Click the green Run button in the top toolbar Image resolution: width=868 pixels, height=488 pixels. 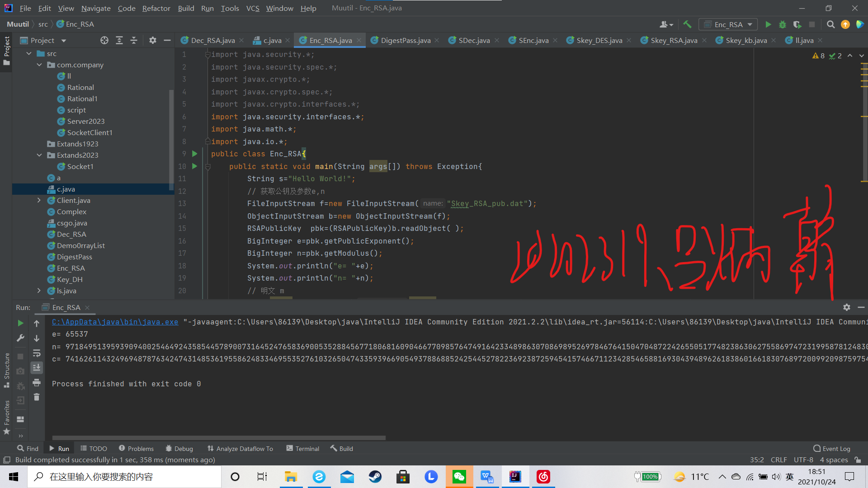pyautogui.click(x=768, y=24)
